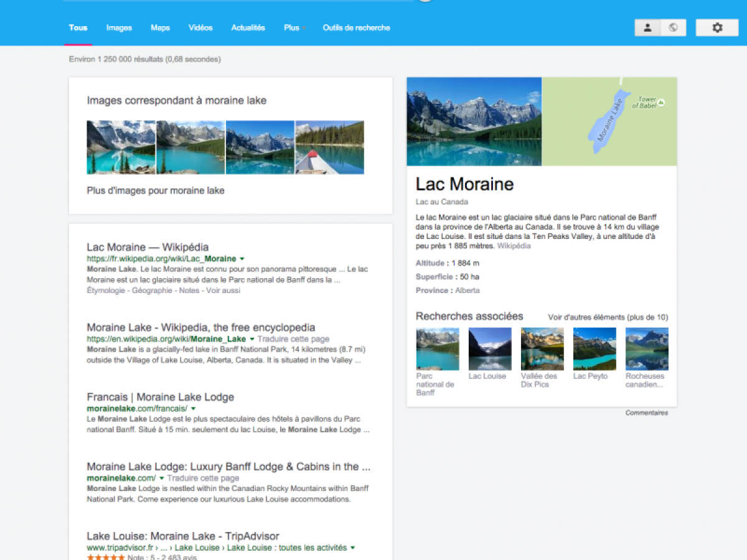Expand the arrow next to en.wikipedia.org/wiki/Moraine_Lake

pyautogui.click(x=252, y=339)
